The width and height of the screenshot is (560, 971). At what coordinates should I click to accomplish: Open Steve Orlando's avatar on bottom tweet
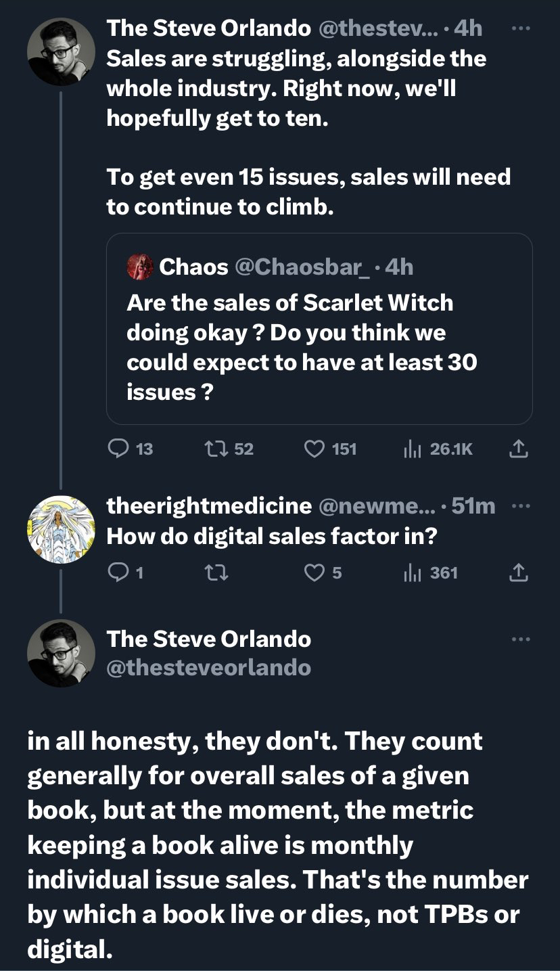[x=61, y=653]
